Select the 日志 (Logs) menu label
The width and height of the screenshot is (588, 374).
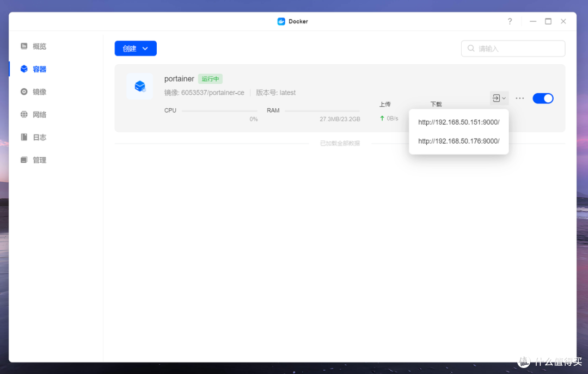click(x=40, y=137)
